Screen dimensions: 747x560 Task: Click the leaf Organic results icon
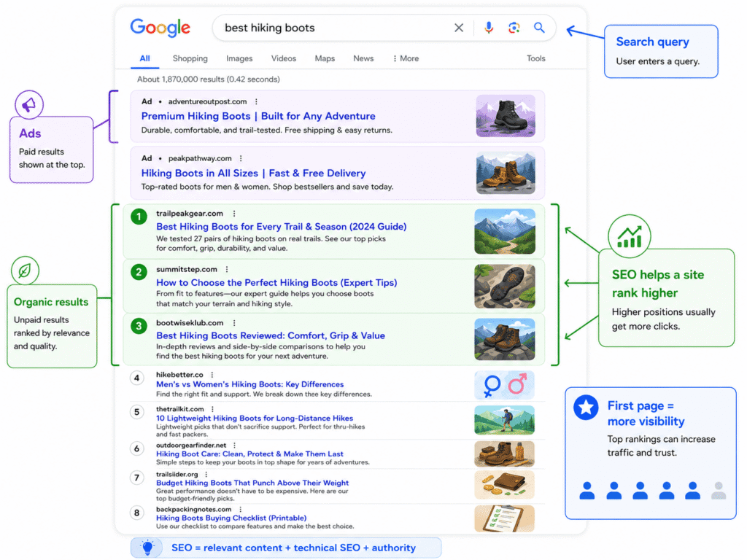click(25, 271)
